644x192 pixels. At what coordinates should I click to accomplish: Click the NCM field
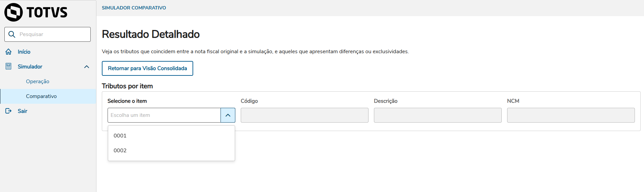(x=571, y=115)
